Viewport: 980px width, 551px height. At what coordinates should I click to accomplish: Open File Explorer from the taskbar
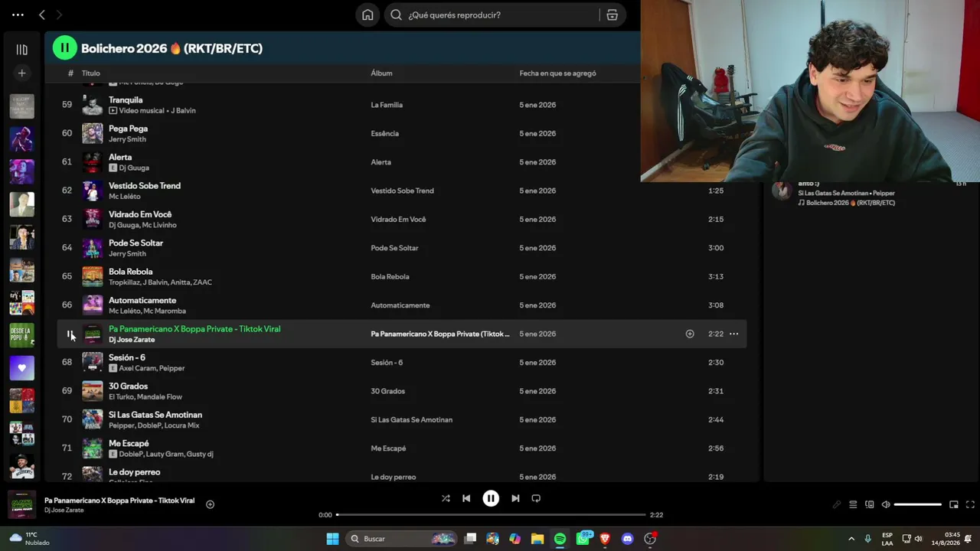(x=537, y=539)
